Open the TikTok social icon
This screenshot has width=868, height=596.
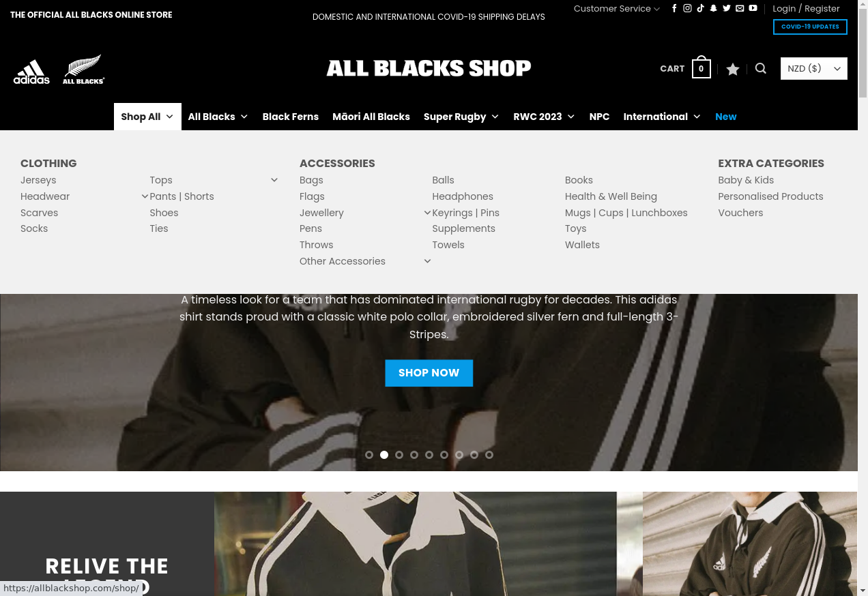(x=701, y=8)
